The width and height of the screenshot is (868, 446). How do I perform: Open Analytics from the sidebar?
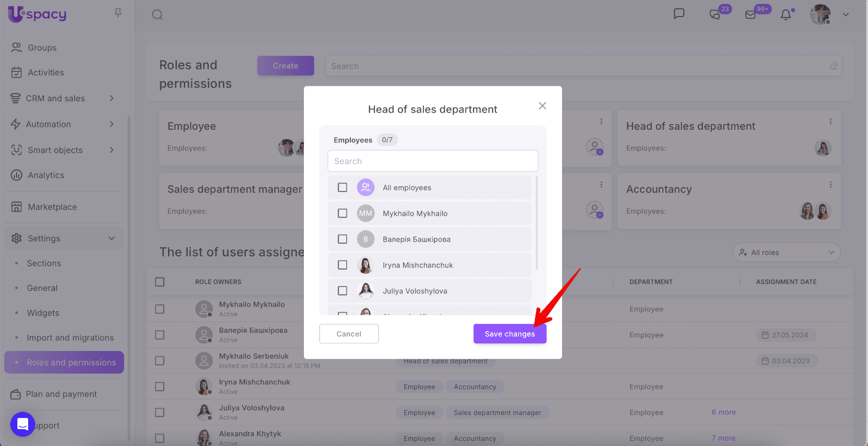(46, 175)
